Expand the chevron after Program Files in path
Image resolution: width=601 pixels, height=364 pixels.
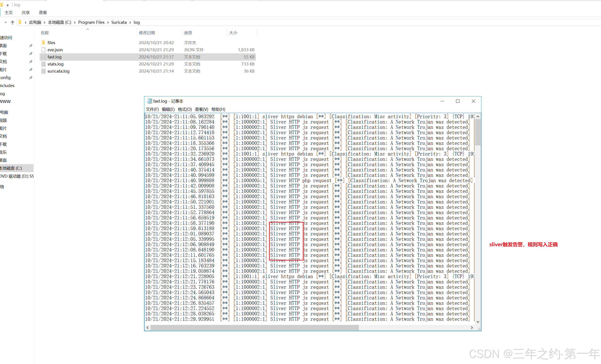click(108, 22)
